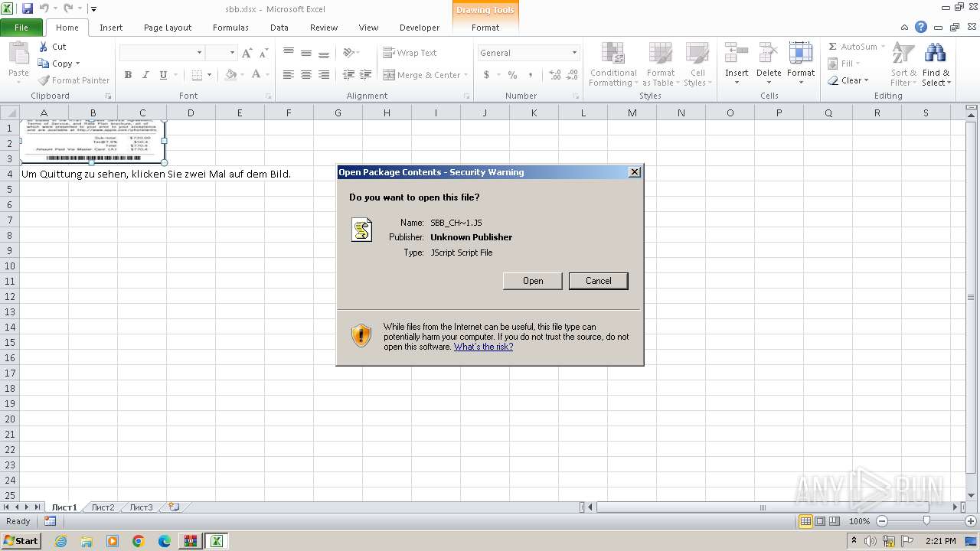
Task: Apply Comma Style number format
Action: [530, 75]
